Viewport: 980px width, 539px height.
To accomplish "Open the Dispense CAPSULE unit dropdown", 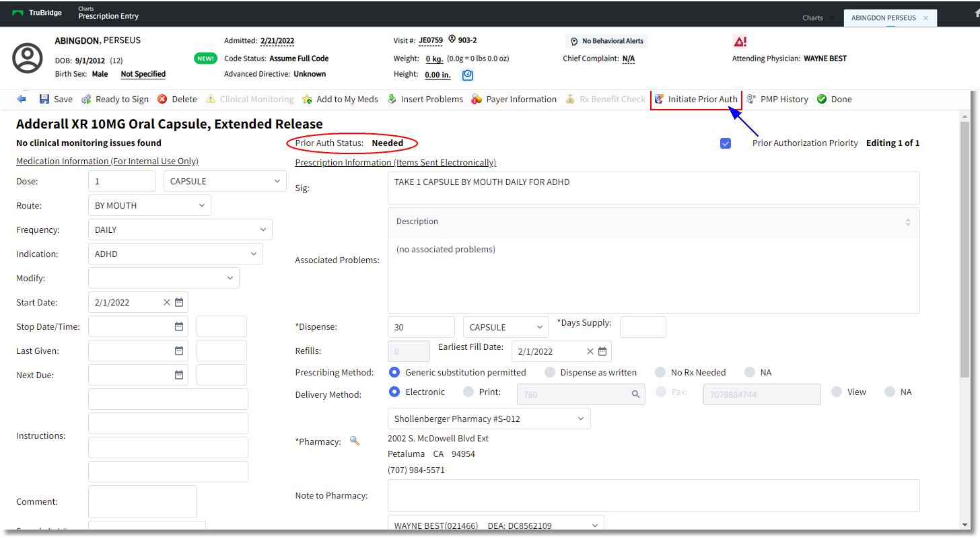I will [x=506, y=327].
